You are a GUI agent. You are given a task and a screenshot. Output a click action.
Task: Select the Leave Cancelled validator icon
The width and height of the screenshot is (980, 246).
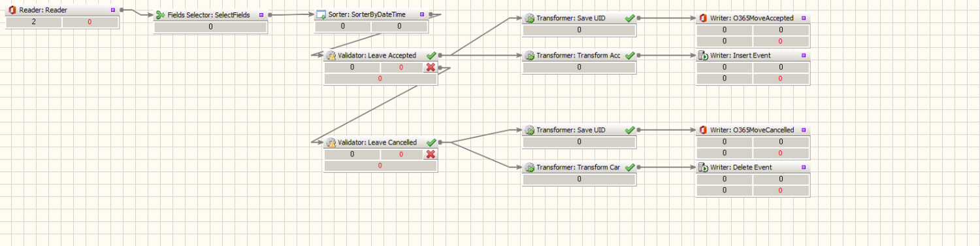coord(331,143)
